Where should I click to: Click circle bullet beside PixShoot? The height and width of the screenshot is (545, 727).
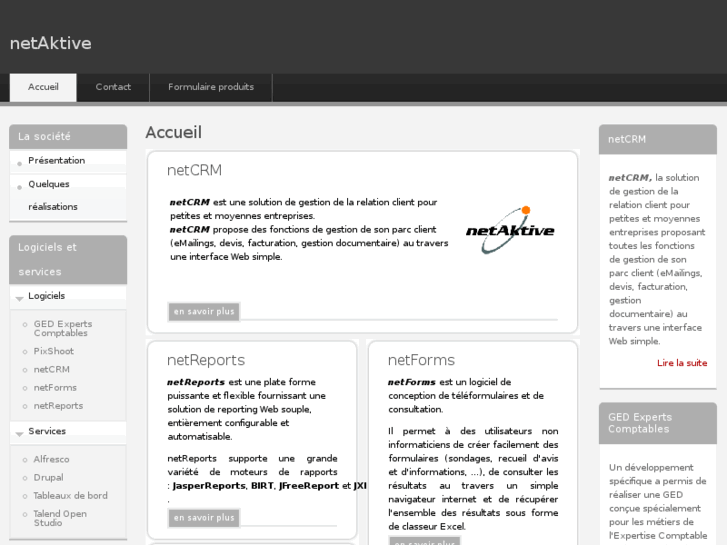25,352
